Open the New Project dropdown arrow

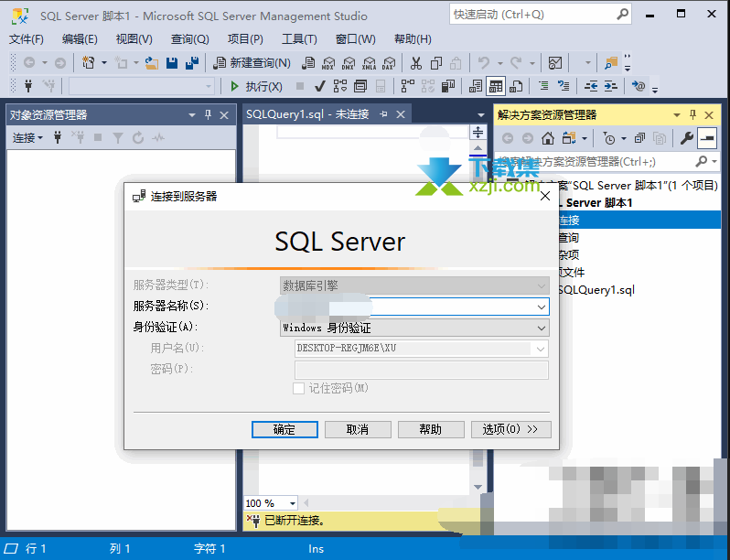pos(104,62)
